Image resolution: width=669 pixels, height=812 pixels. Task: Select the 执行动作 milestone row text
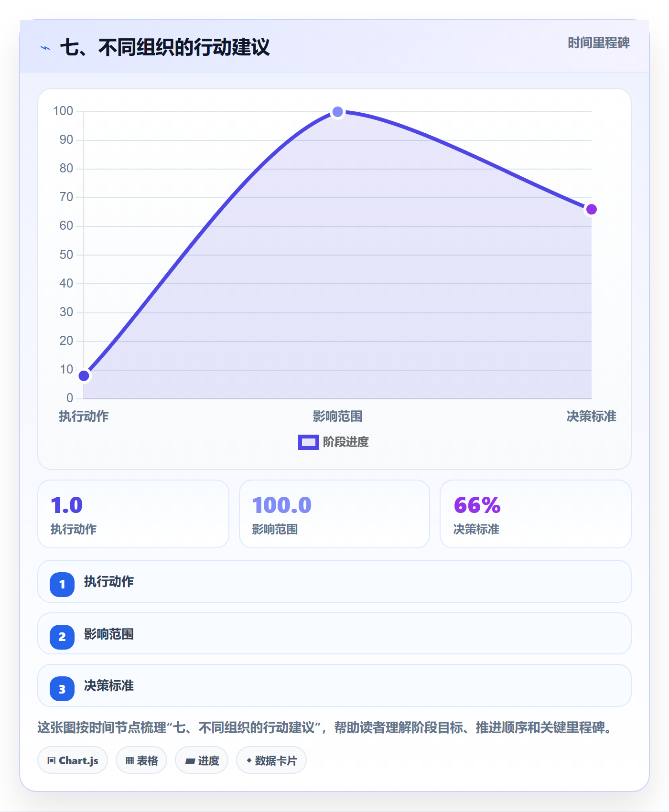click(x=109, y=581)
